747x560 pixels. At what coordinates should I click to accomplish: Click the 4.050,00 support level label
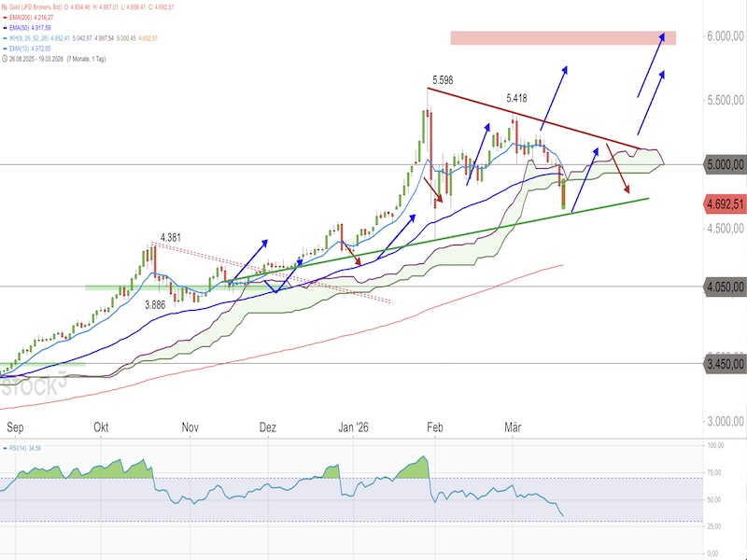tap(725, 287)
